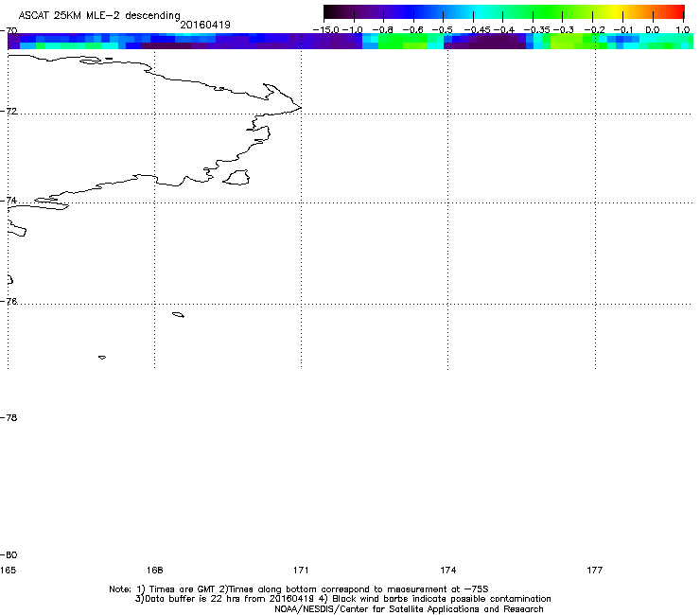Screen dimensions: 700x615
Task: Click the -15.0 color scale label
Action: [326, 30]
